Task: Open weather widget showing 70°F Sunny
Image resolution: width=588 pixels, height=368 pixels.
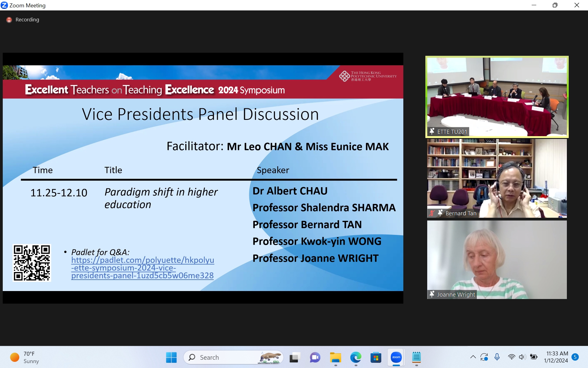Action: click(24, 357)
